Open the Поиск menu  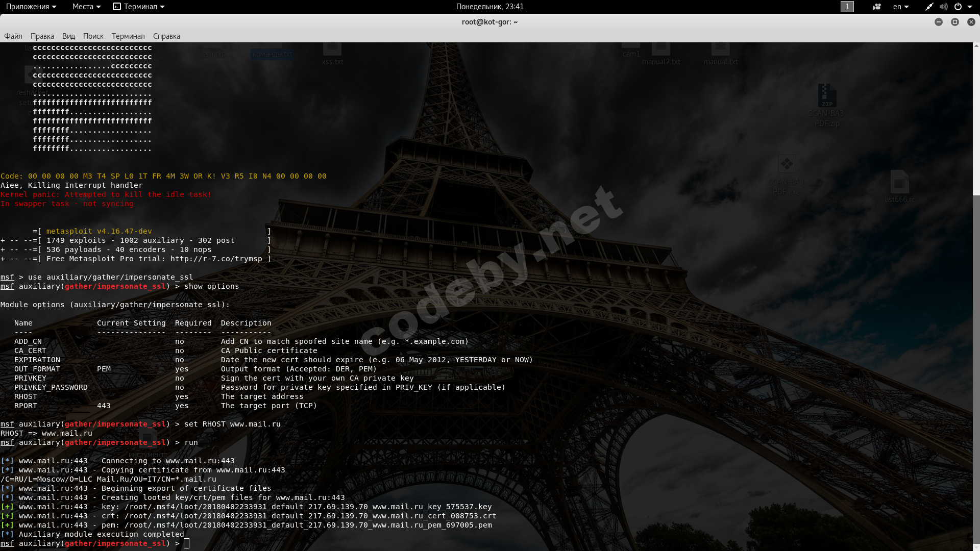93,36
